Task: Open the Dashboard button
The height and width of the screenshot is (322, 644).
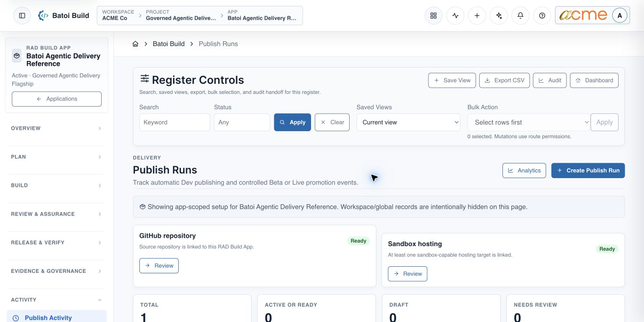Action: 594,80
